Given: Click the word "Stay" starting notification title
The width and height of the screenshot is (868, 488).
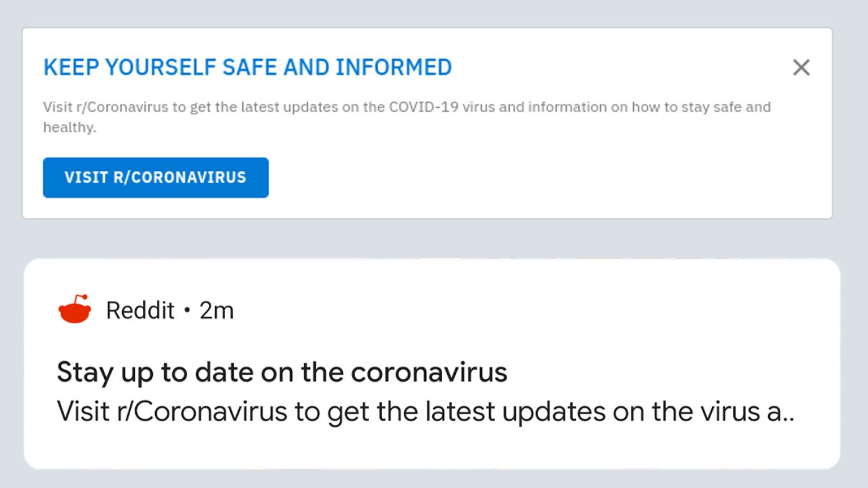Looking at the screenshot, I should click(85, 373).
